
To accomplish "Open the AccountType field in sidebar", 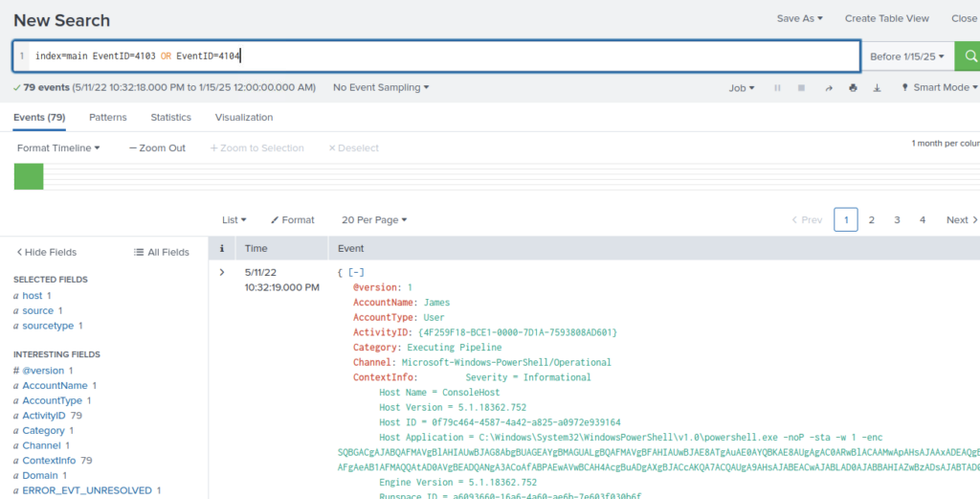I will pyautogui.click(x=53, y=400).
